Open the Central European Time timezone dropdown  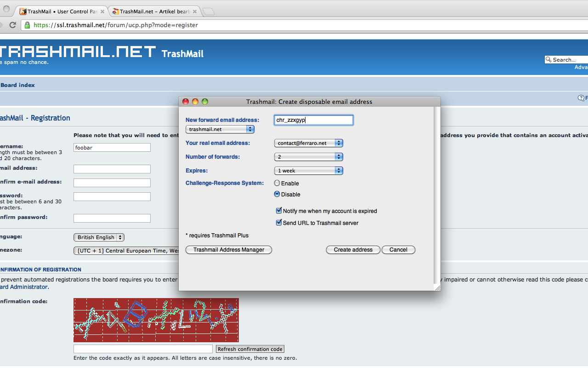[126, 251]
